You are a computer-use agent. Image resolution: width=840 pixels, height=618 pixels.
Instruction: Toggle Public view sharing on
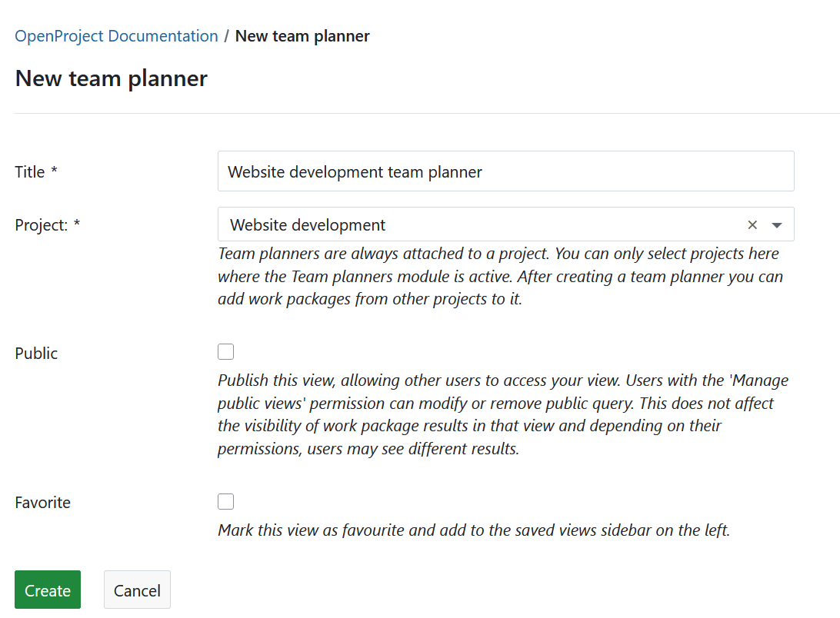(225, 351)
